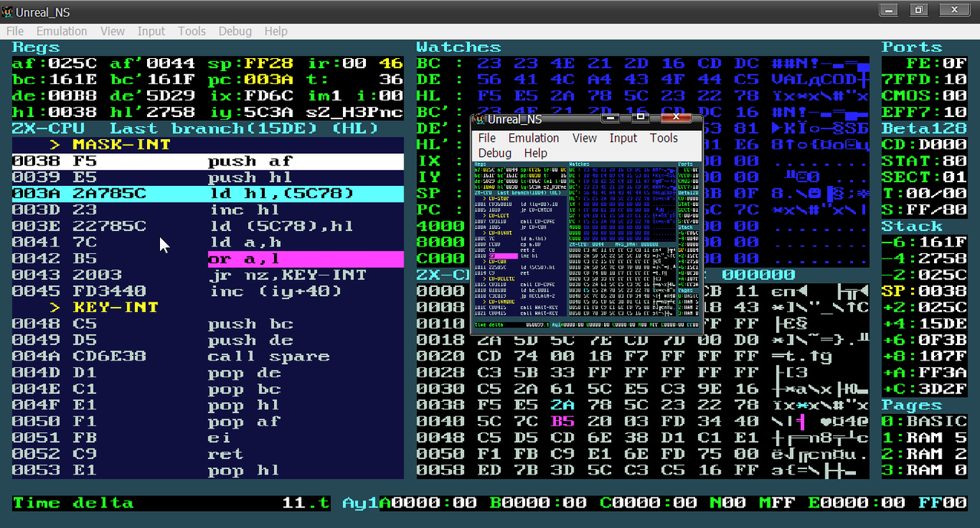980x528 pixels.
Task: Open View menu in the main window
Action: (x=113, y=31)
